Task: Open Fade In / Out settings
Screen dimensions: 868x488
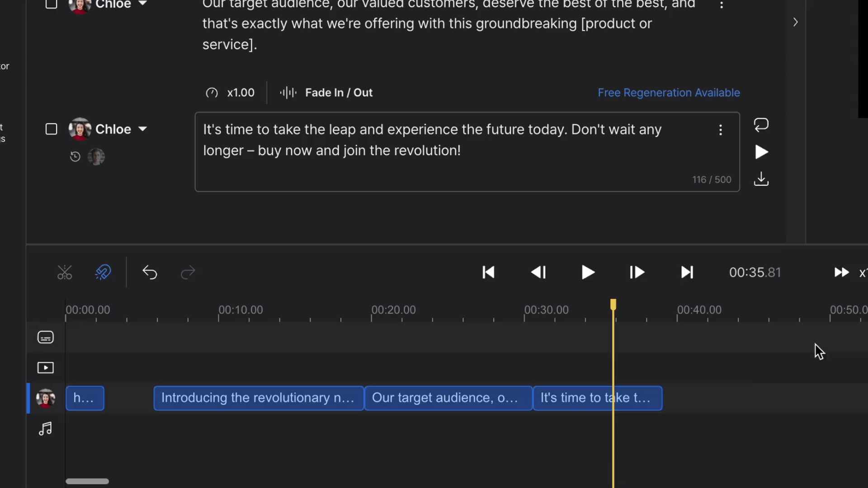Action: pos(326,92)
